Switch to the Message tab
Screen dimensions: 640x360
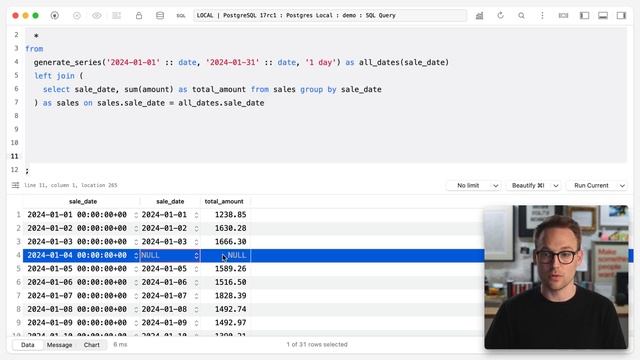(x=59, y=345)
